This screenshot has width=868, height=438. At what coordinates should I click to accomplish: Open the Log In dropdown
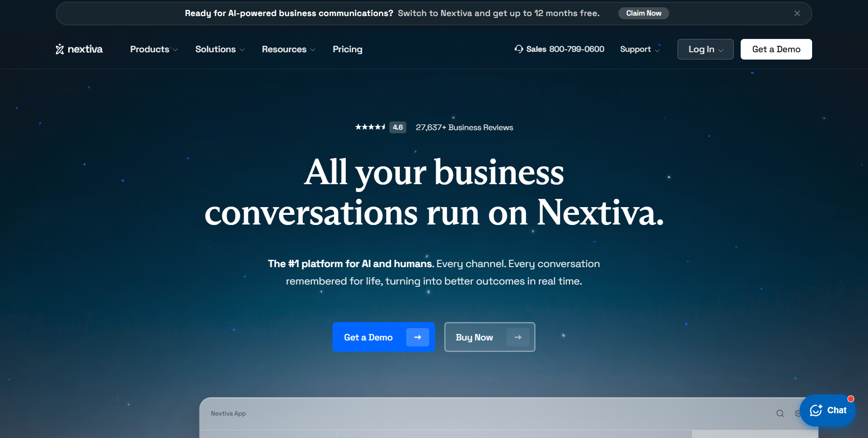click(x=705, y=49)
